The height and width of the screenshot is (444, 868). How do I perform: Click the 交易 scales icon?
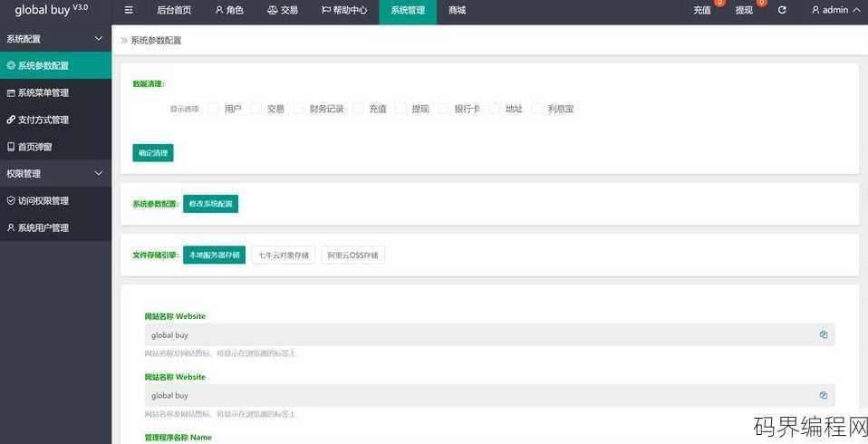click(x=272, y=10)
